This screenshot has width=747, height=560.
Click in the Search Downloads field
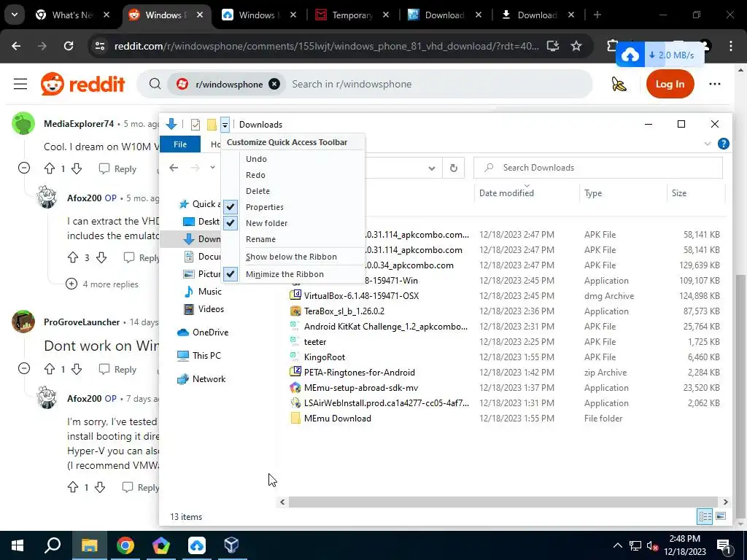coord(598,168)
